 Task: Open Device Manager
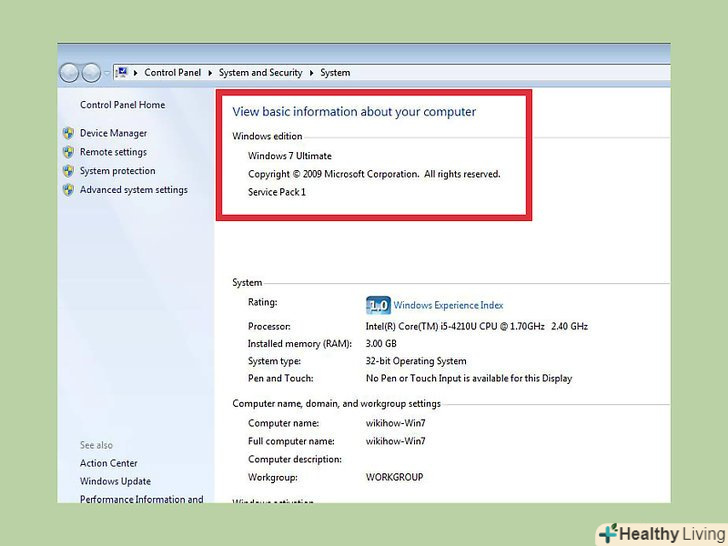113,133
